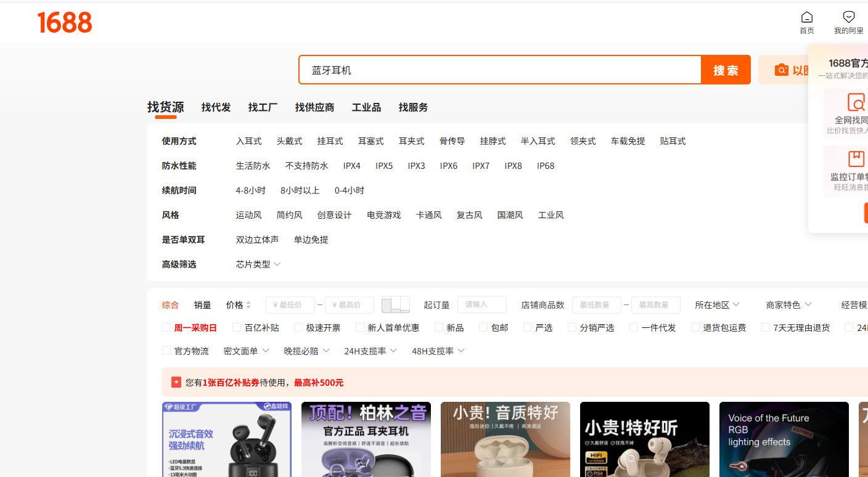Open 24H支揽率 dropdown

371,351
